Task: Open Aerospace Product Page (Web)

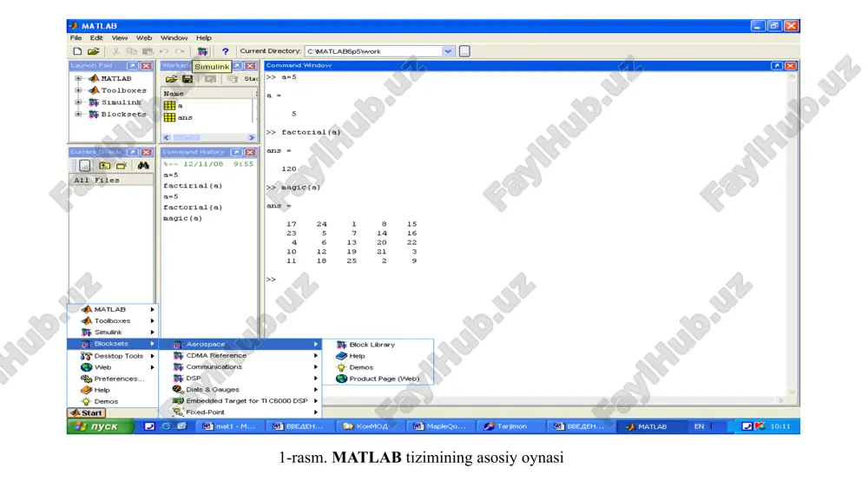Action: point(378,379)
